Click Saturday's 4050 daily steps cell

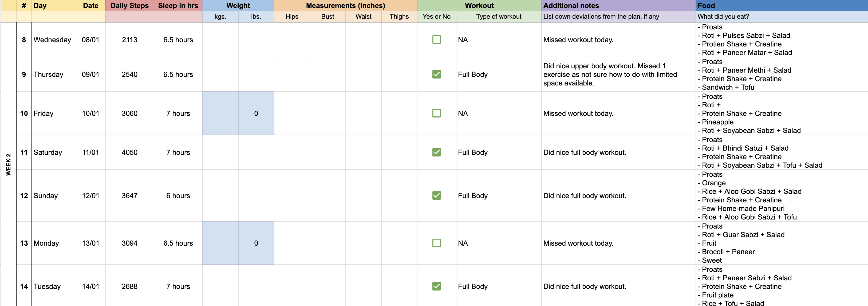click(x=129, y=152)
